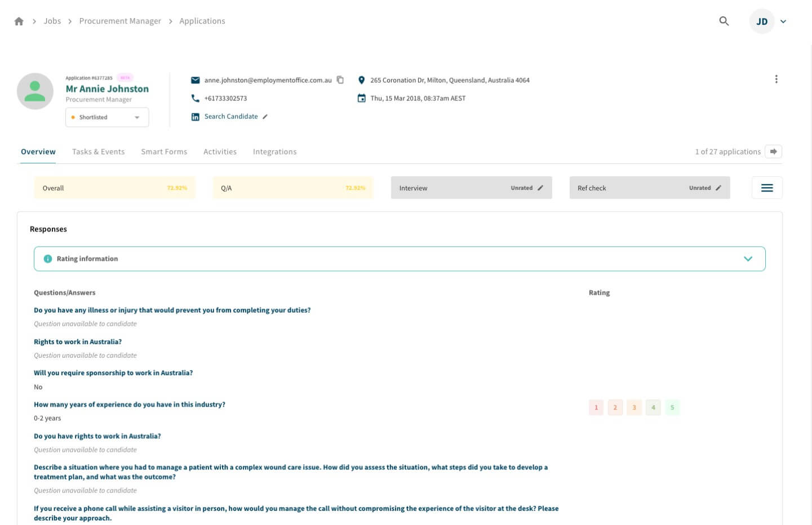The width and height of the screenshot is (812, 525).
Task: Open the Shortlisted status dropdown
Action: click(107, 117)
